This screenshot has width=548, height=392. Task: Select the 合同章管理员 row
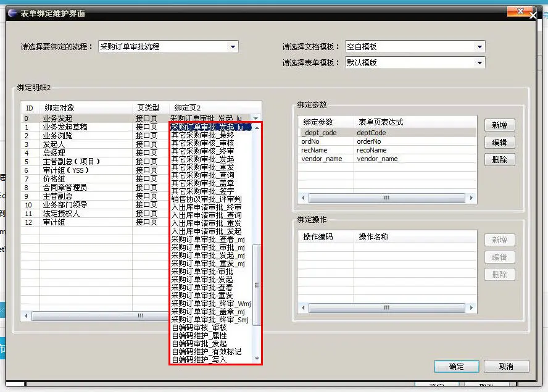click(94, 188)
